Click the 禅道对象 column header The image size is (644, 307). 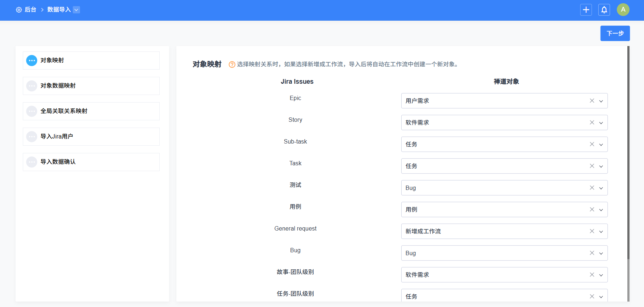coord(506,82)
